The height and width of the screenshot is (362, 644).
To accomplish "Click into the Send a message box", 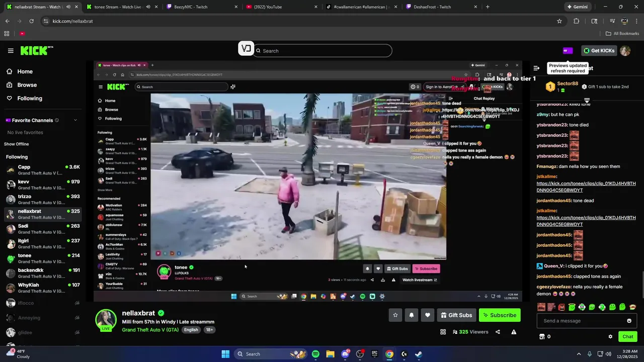I will tap(581, 321).
